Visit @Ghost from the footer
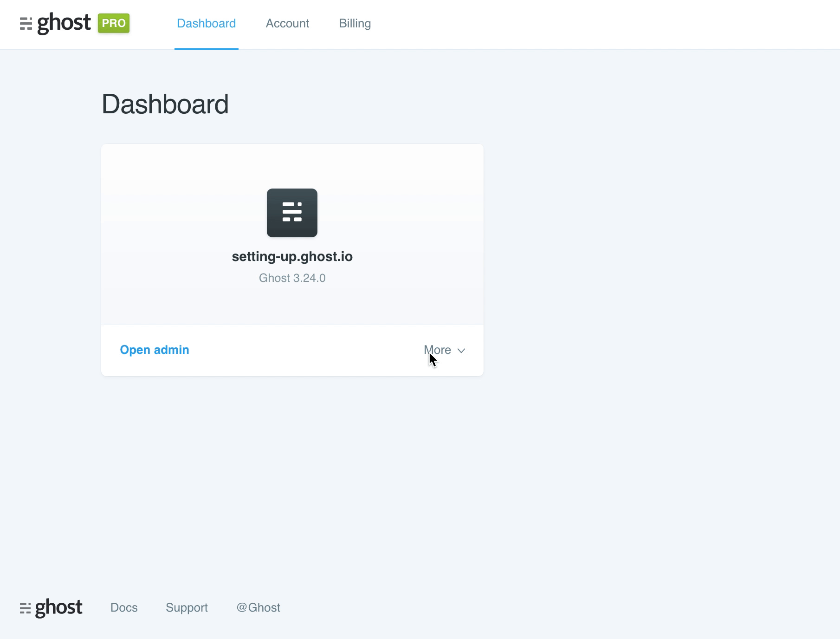This screenshot has width=840, height=639. tap(259, 607)
